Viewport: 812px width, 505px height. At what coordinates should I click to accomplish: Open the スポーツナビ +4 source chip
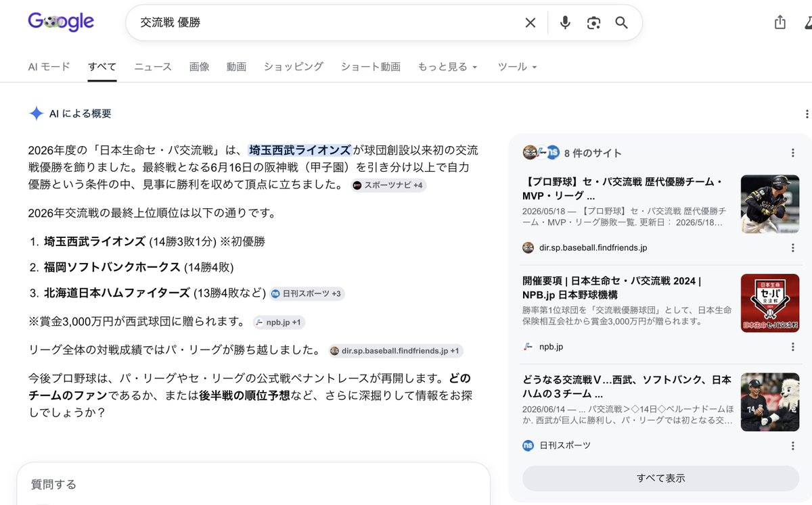click(388, 185)
